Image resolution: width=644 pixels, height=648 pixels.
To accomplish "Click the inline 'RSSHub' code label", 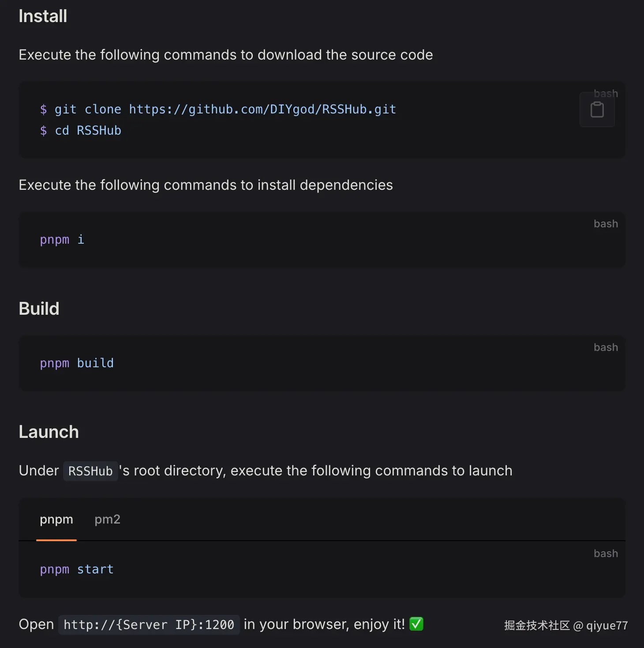I will click(90, 471).
